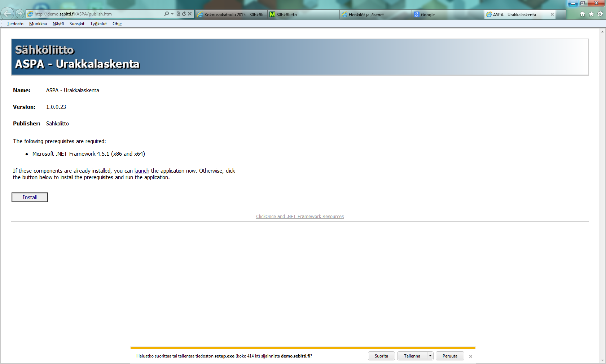The width and height of the screenshot is (606, 364).
Task: Click the ASPA - Urakkalaskenta banner heading
Action: pyautogui.click(x=77, y=64)
